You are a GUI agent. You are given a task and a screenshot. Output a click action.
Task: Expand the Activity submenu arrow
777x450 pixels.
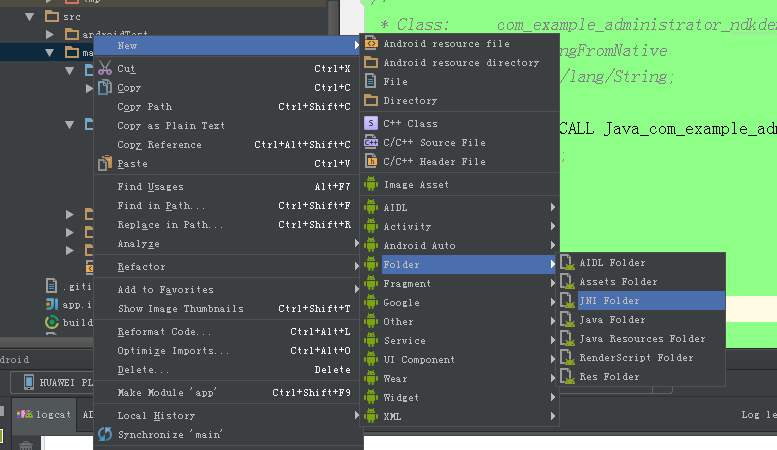click(x=552, y=227)
